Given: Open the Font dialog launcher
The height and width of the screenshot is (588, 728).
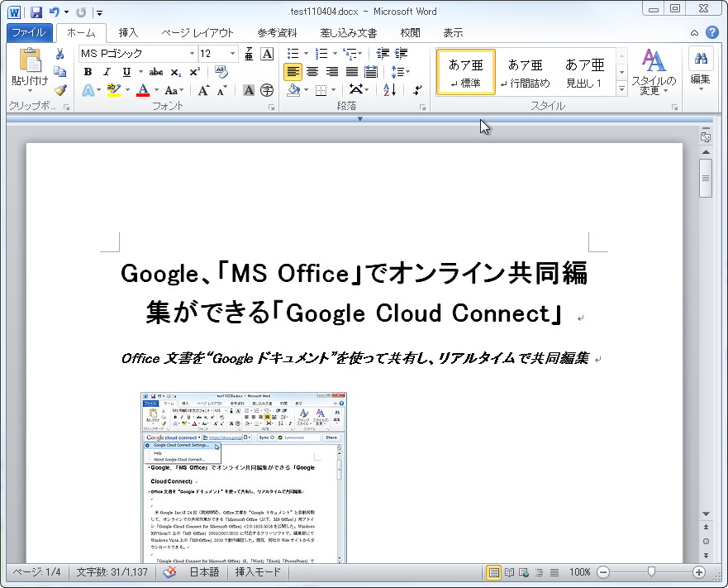Looking at the screenshot, I should 271,108.
